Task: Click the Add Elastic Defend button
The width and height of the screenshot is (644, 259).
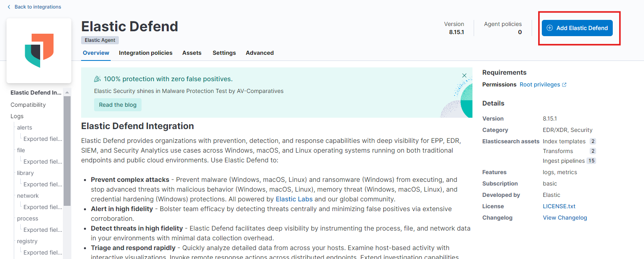Action: coord(577,28)
